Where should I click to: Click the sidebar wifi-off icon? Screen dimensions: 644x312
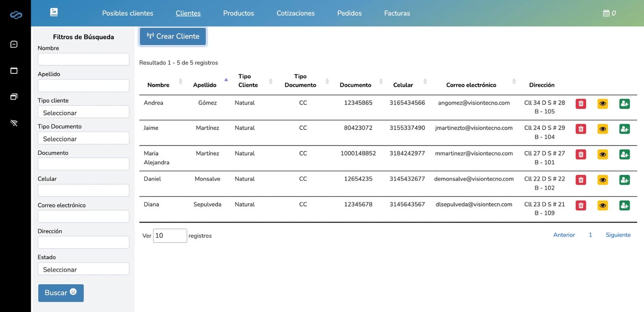[14, 123]
